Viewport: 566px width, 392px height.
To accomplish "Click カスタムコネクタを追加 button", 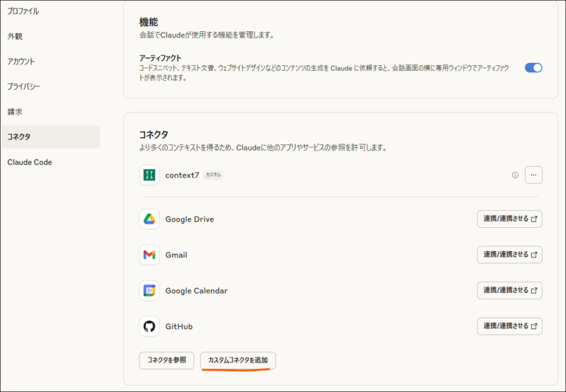I will click(238, 360).
